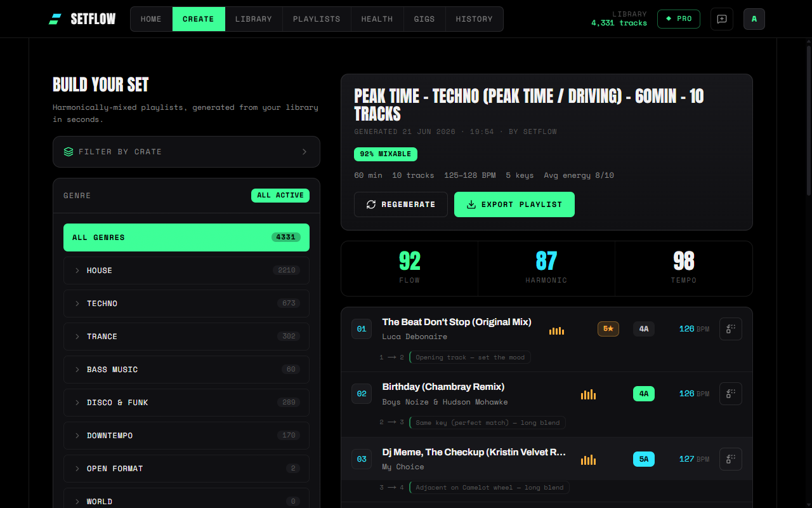Go to the HOME tab
Image resolution: width=812 pixels, height=508 pixels.
pyautogui.click(x=151, y=19)
